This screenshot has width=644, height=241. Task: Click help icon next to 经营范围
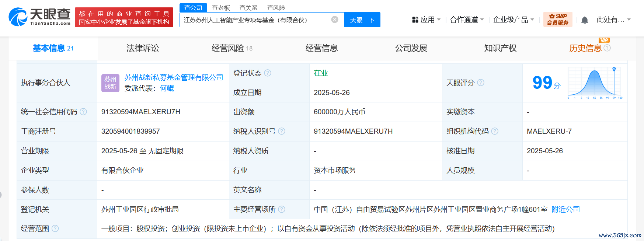[55, 228]
